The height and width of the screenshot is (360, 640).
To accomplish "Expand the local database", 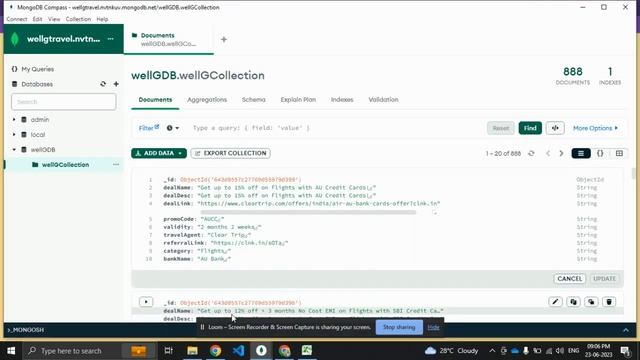I will (x=14, y=135).
